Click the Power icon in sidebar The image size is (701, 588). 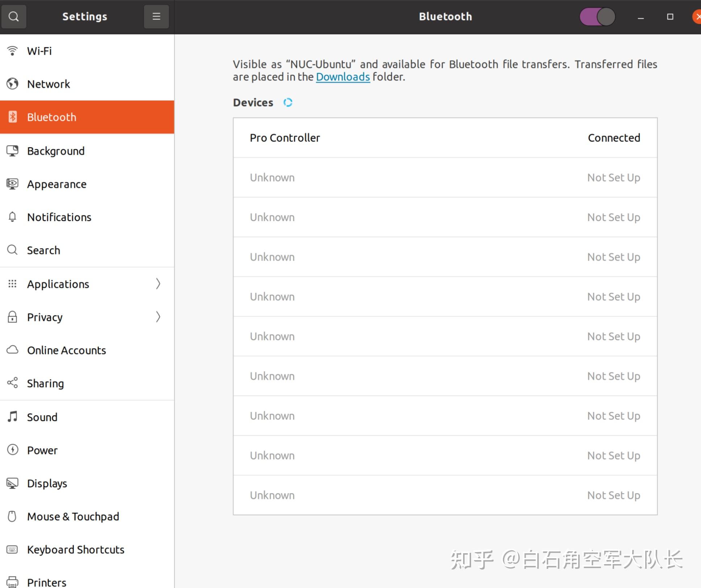[x=12, y=450]
